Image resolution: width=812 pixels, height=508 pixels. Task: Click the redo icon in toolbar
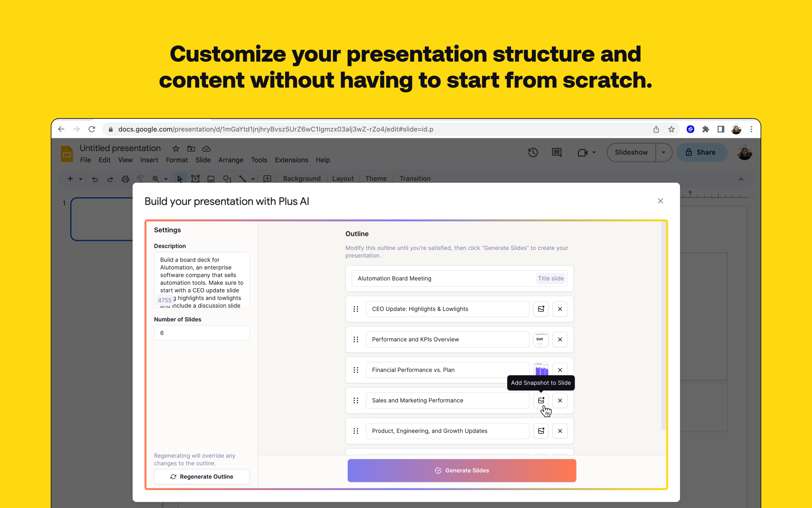110,179
